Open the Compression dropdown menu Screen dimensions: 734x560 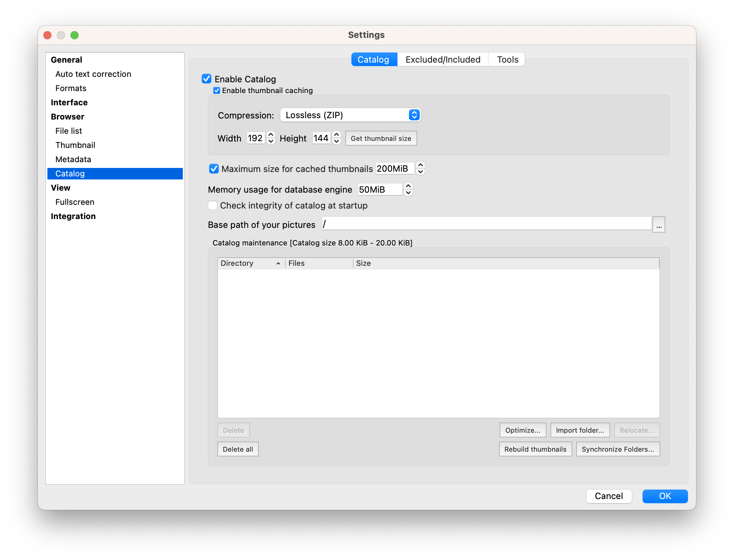pyautogui.click(x=350, y=115)
